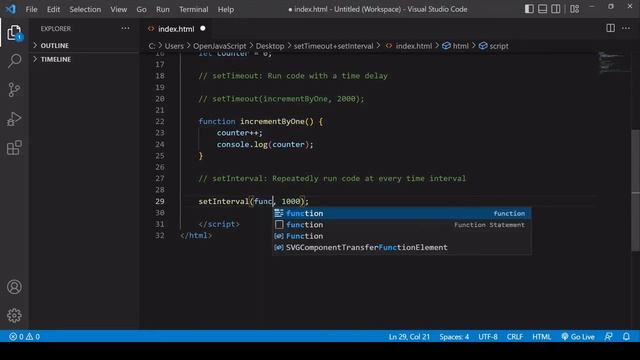
Task: Click the CRLF end-of-line status item
Action: click(x=515, y=337)
